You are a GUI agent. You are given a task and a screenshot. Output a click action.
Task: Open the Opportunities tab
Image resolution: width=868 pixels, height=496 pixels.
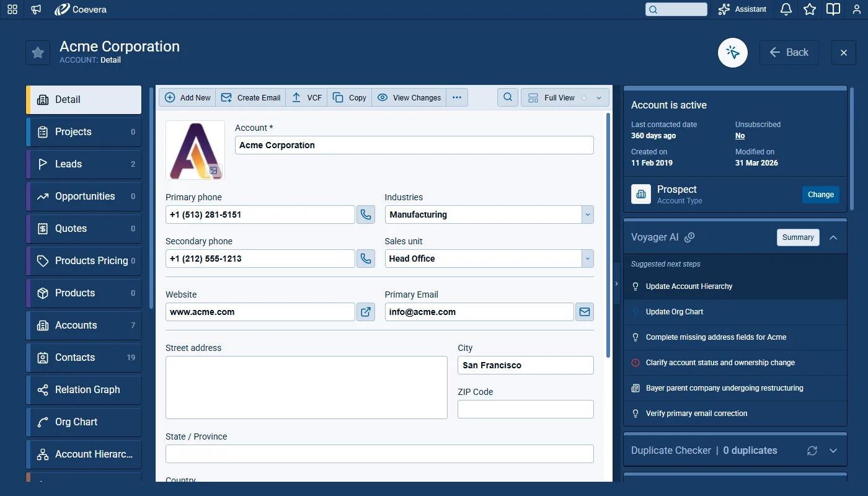(84, 197)
